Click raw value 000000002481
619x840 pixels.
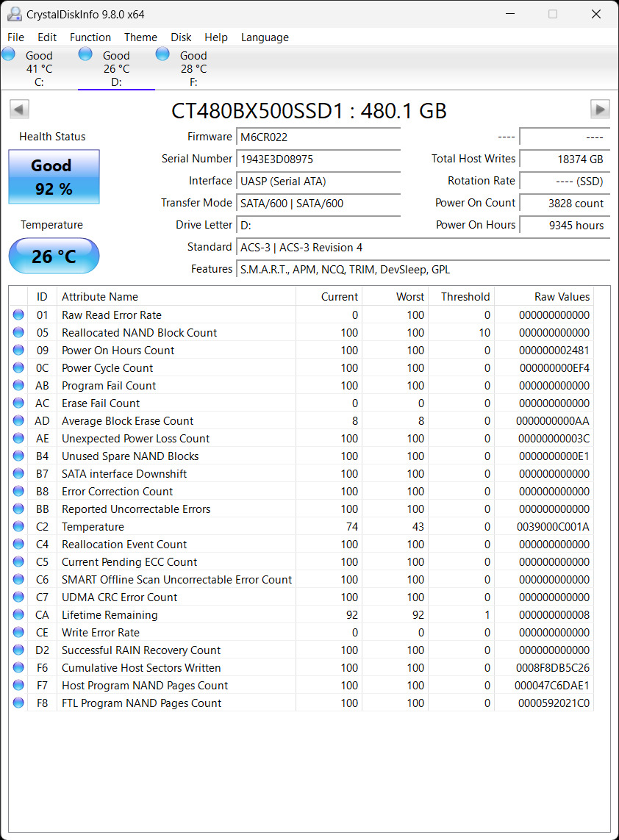tap(554, 351)
